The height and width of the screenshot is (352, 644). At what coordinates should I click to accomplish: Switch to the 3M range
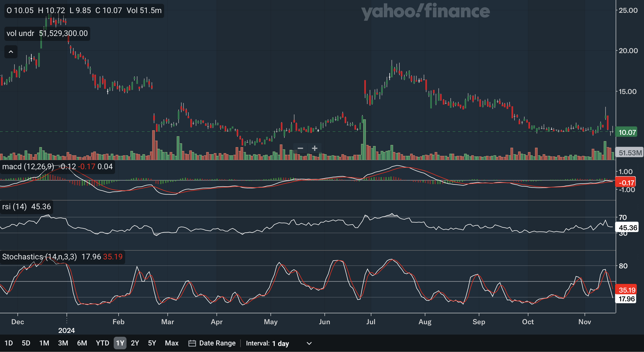coord(63,343)
